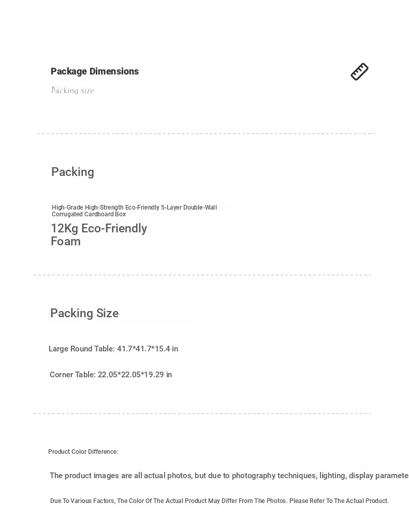
Task: Select the Large Round Table dimensions line
Action: [113, 349]
